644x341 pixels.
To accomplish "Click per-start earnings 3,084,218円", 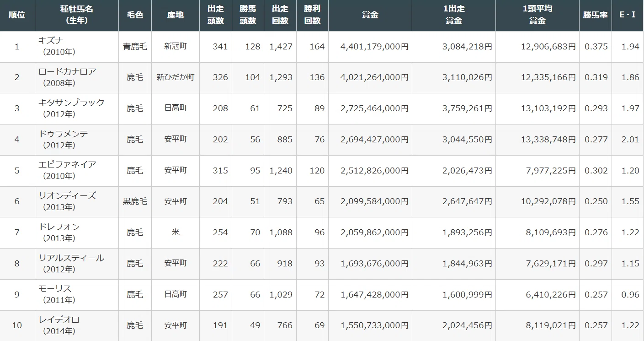I will [467, 47].
